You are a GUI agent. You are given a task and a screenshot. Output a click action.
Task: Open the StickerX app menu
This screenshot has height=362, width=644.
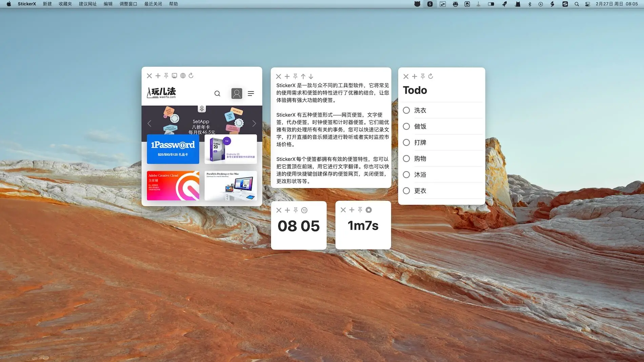[x=27, y=4]
